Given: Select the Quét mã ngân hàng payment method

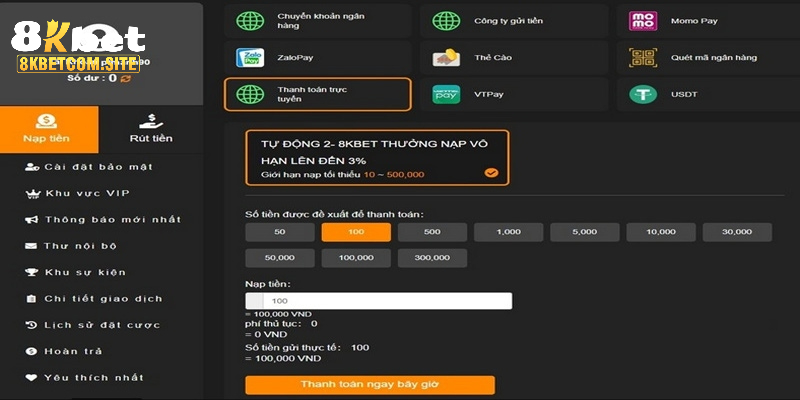Looking at the screenshot, I should click(709, 58).
